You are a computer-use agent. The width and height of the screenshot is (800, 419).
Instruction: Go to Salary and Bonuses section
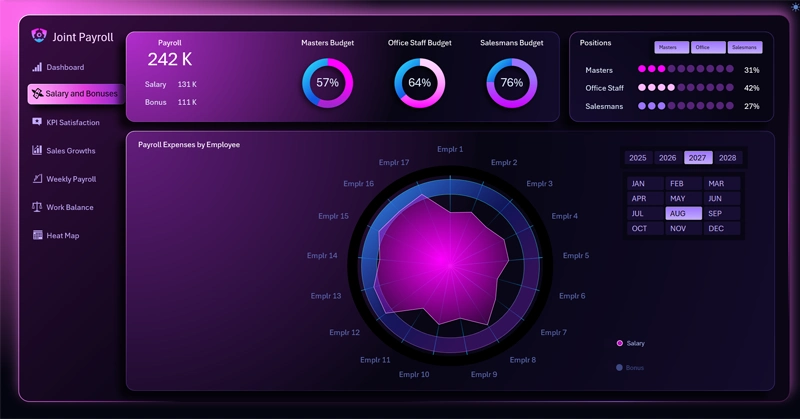point(76,94)
